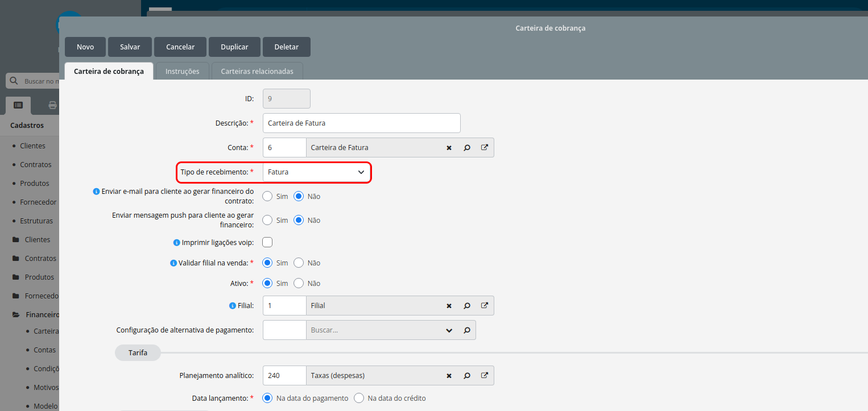This screenshot has width=868, height=411.
Task: Clear Planejamento analítico with the x icon
Action: coord(449,376)
